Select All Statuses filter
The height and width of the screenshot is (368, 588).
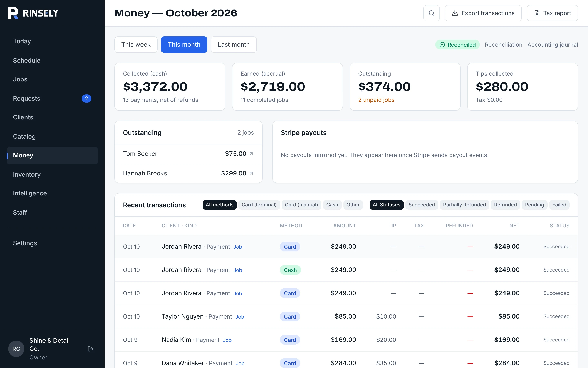click(386, 205)
